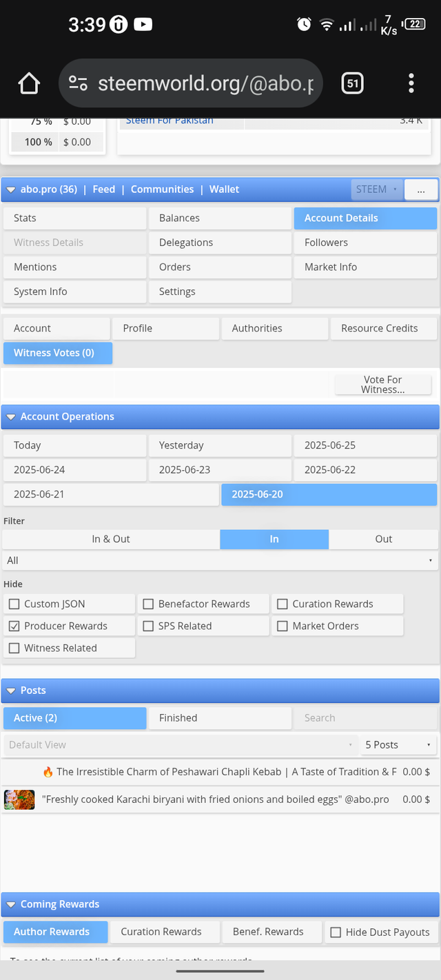441x980 pixels.
Task: Open the Settings tab
Action: [220, 292]
